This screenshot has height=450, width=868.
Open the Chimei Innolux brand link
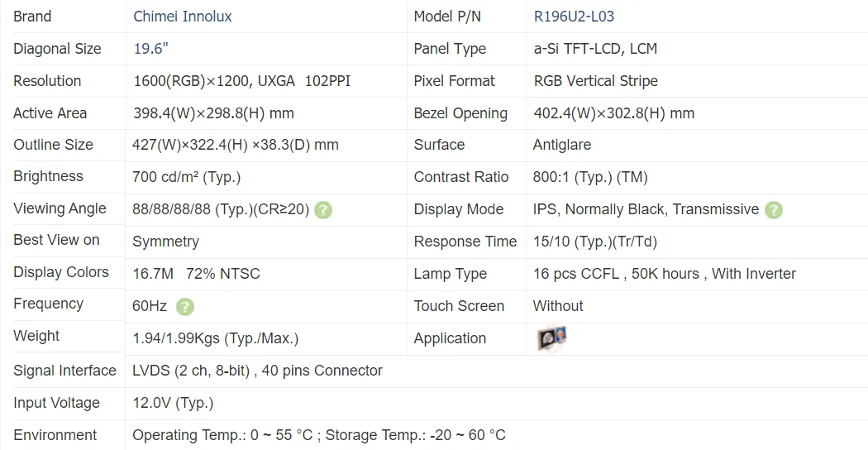point(183,17)
